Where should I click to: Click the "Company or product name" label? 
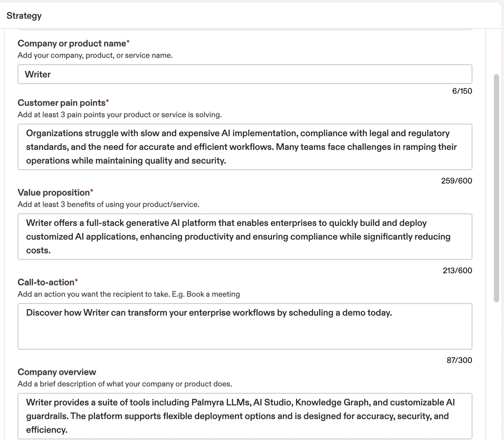[72, 43]
